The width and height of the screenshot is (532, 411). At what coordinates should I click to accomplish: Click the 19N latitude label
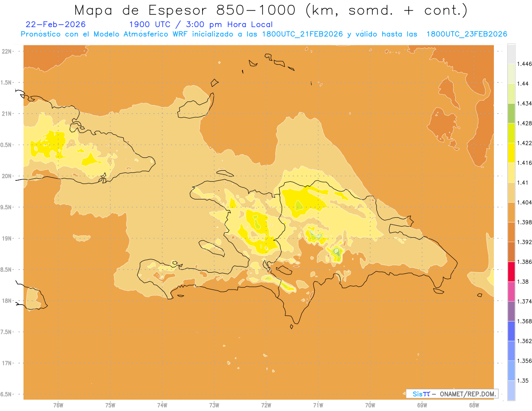[6, 238]
